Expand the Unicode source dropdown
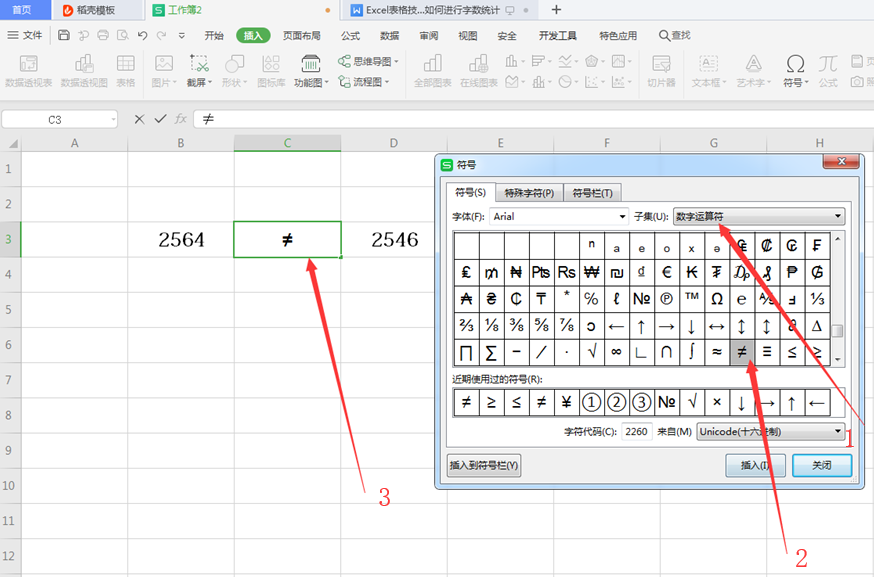This screenshot has height=577, width=874. tap(838, 431)
